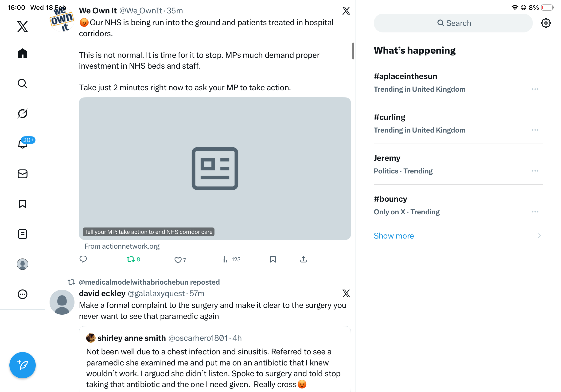
Task: Open Bookmarks in the left sidebar
Action: pyautogui.click(x=23, y=204)
